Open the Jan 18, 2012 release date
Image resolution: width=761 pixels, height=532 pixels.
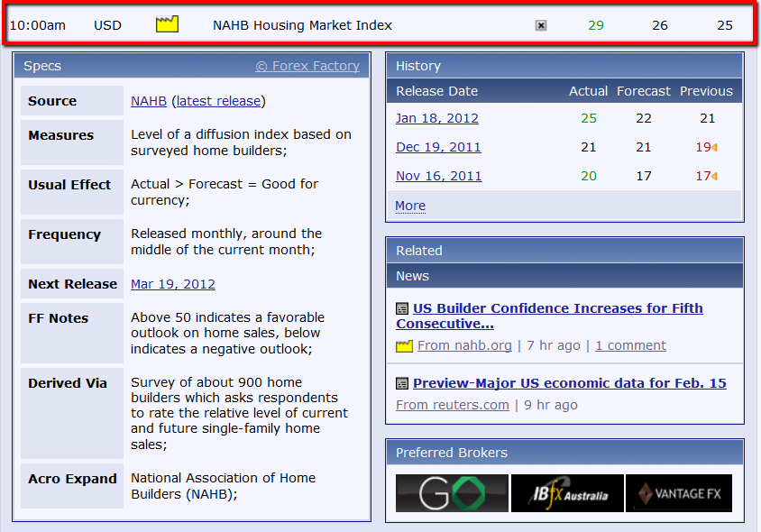click(436, 118)
